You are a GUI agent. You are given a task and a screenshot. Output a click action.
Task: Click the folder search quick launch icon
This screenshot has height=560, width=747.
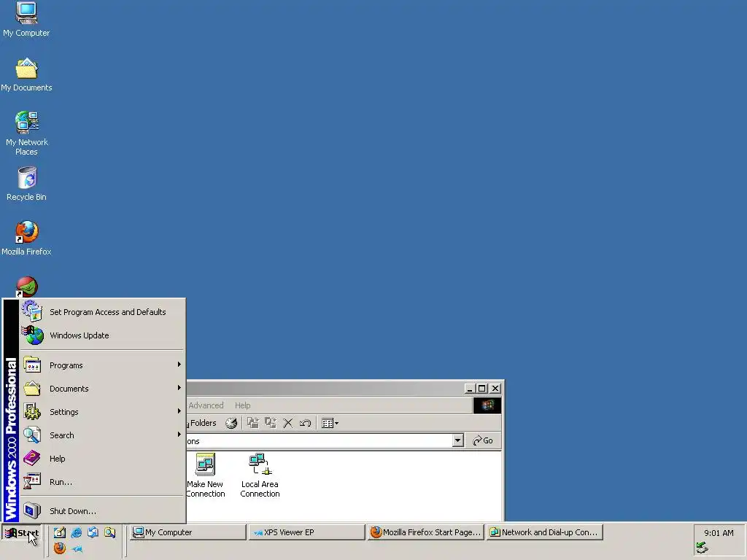pyautogui.click(x=109, y=532)
